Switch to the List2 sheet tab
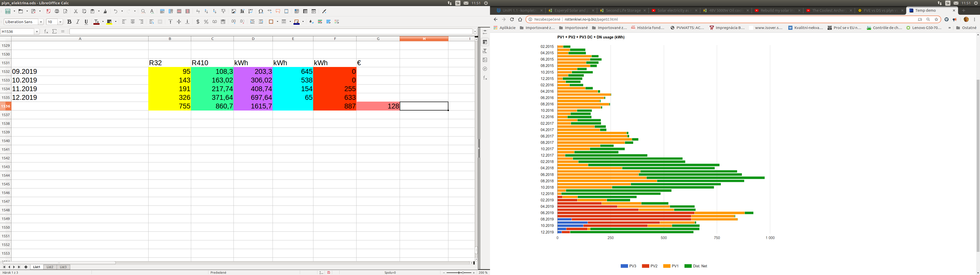This screenshot has width=980, height=275. pos(50,267)
